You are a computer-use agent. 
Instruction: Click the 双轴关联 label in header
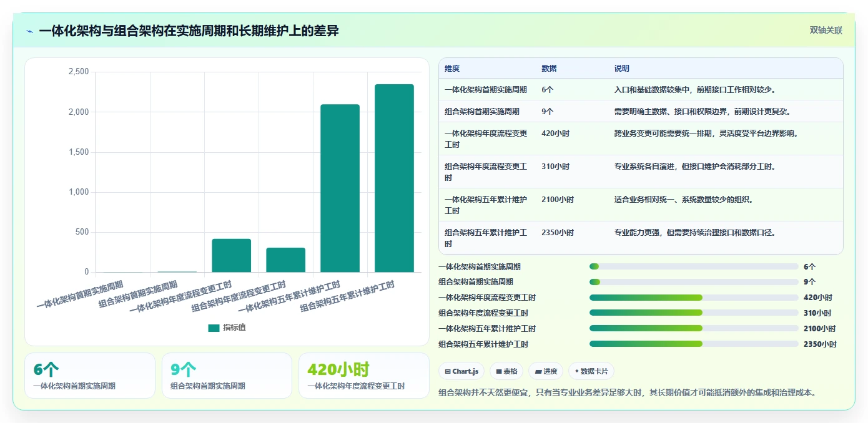(826, 31)
